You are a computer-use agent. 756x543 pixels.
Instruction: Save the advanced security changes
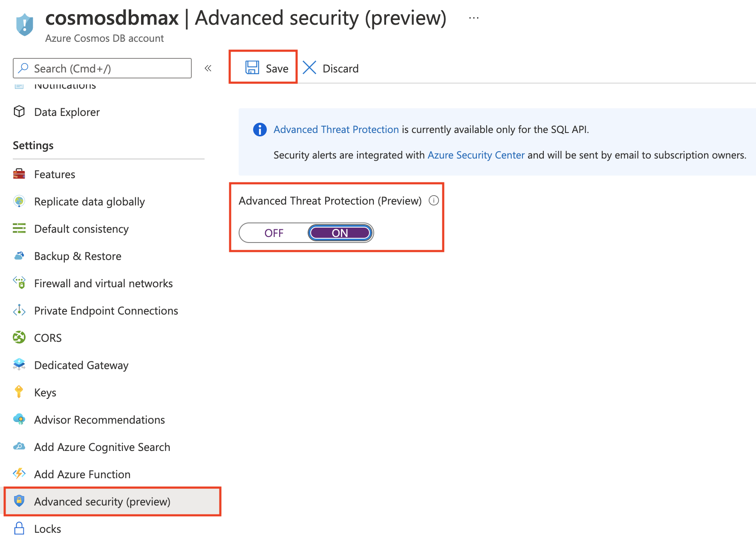[266, 68]
